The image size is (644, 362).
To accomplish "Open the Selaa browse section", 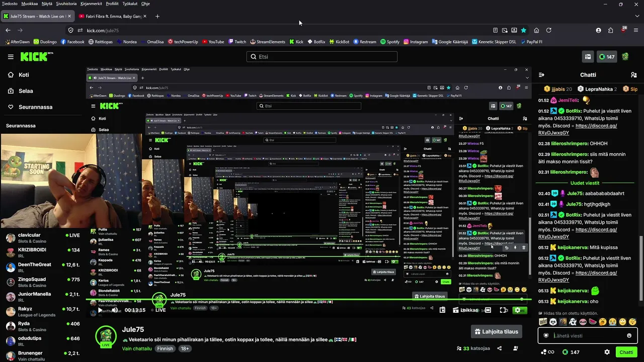I will click(x=20, y=91).
